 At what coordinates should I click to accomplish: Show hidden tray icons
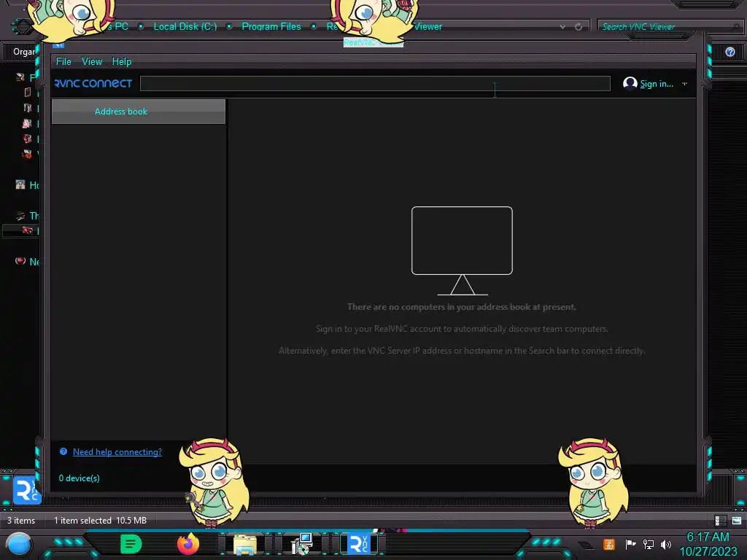coord(587,545)
